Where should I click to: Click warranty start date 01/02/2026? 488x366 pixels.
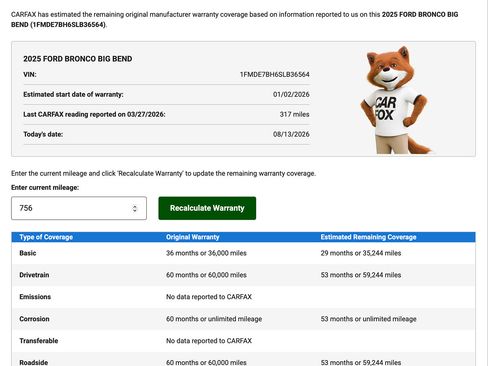(291, 94)
